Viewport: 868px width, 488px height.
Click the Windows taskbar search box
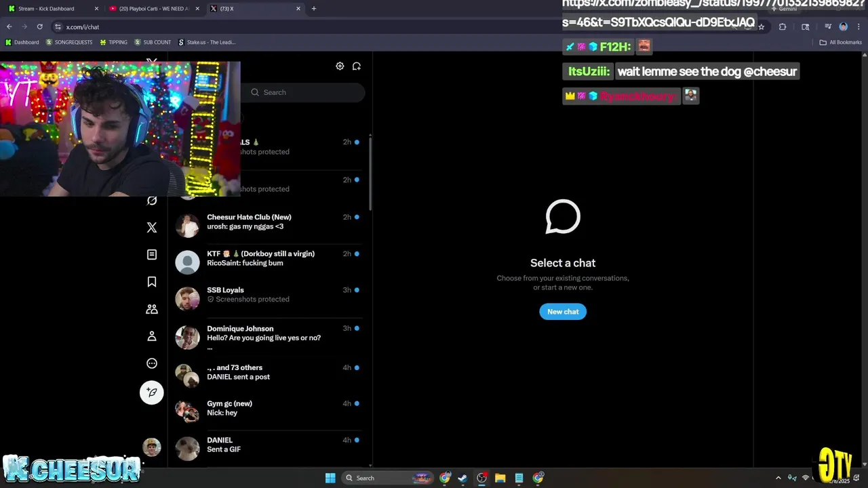click(x=387, y=478)
